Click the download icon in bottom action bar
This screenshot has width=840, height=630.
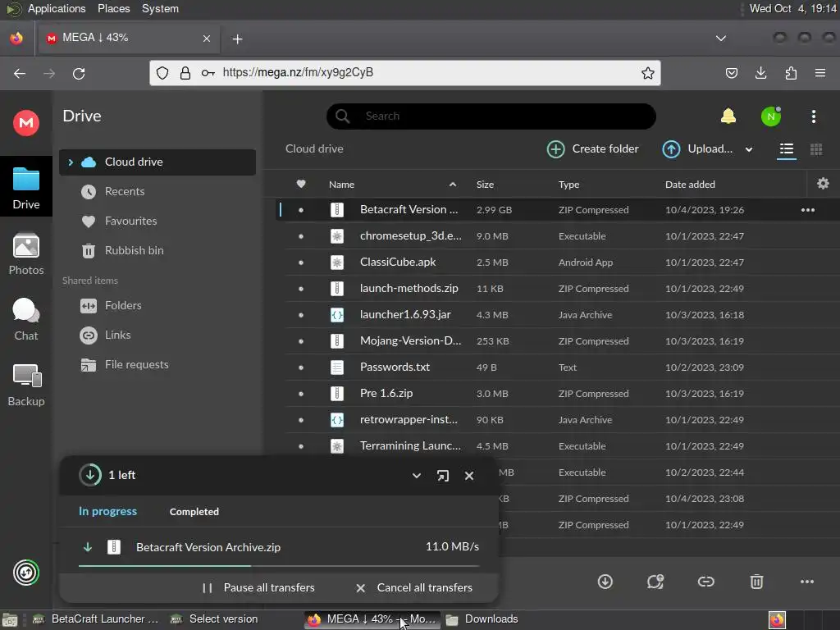pos(605,582)
